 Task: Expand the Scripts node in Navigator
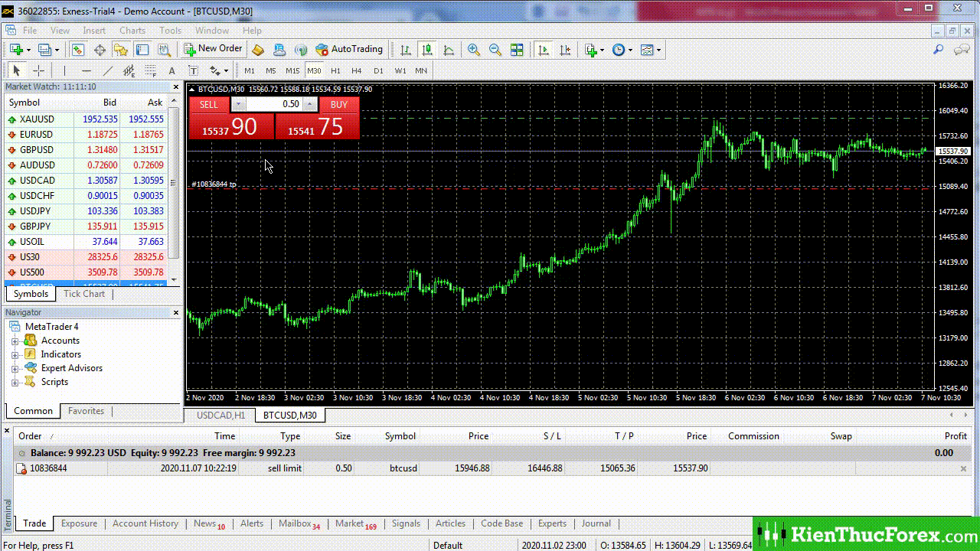click(x=15, y=382)
